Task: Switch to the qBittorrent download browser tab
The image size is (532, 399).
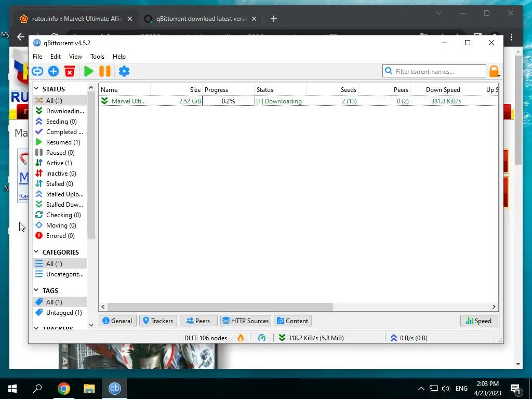Action: tap(200, 19)
